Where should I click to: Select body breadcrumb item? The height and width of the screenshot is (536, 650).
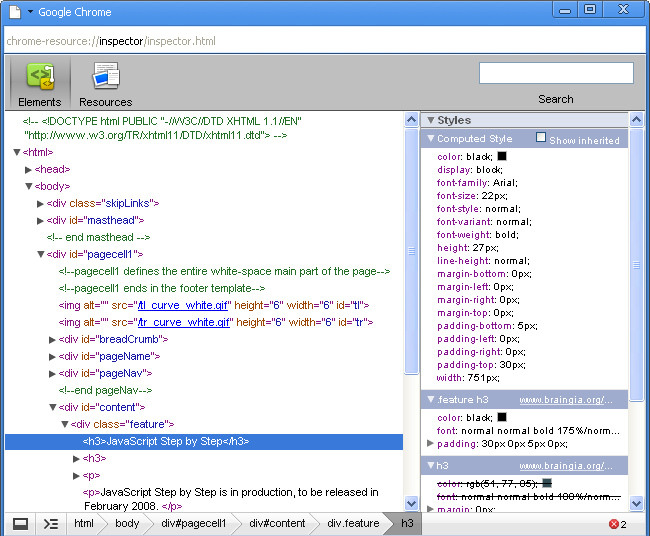[x=127, y=524]
